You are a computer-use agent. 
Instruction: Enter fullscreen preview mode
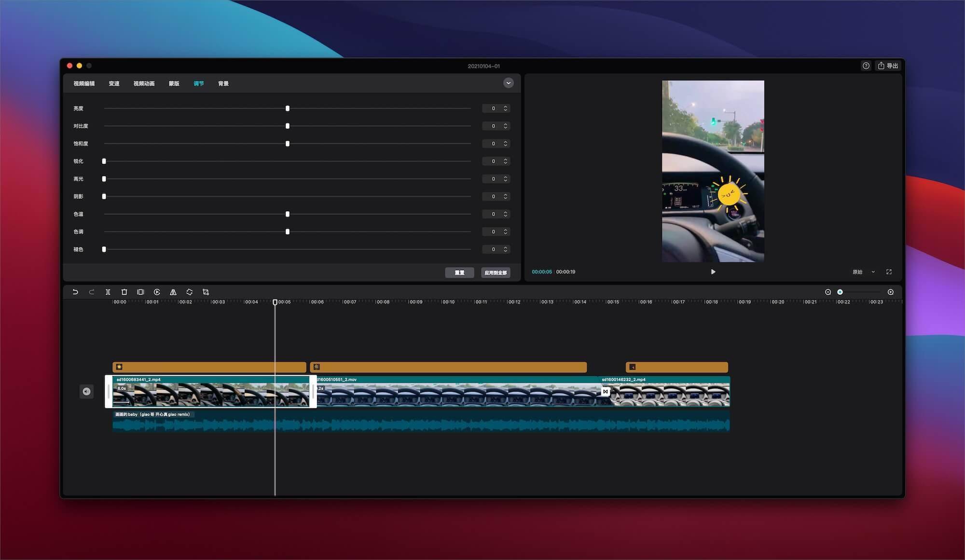click(x=889, y=272)
